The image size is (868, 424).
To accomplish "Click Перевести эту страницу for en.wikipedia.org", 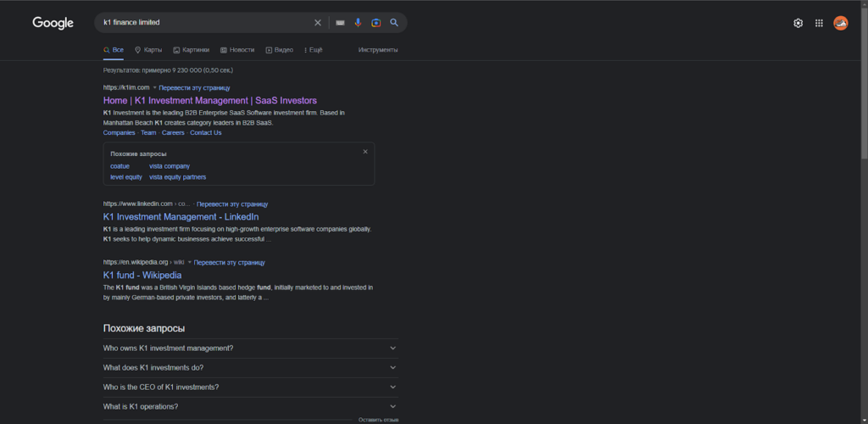I will 229,263.
